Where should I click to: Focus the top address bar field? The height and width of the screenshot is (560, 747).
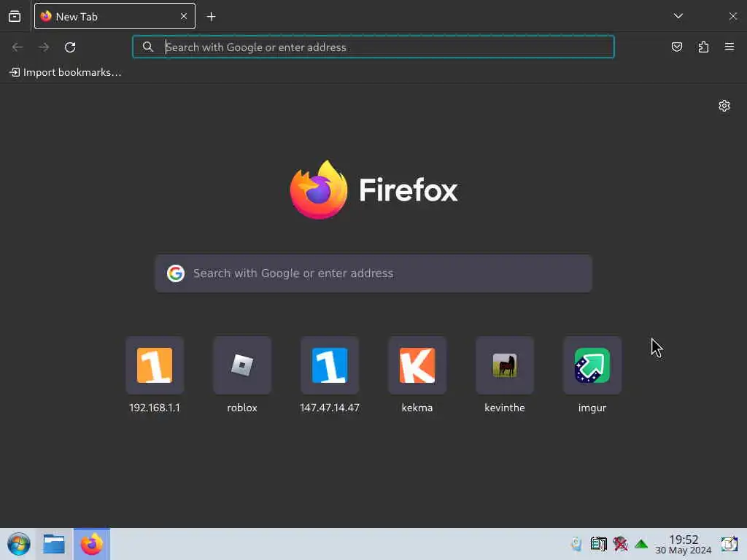click(373, 47)
